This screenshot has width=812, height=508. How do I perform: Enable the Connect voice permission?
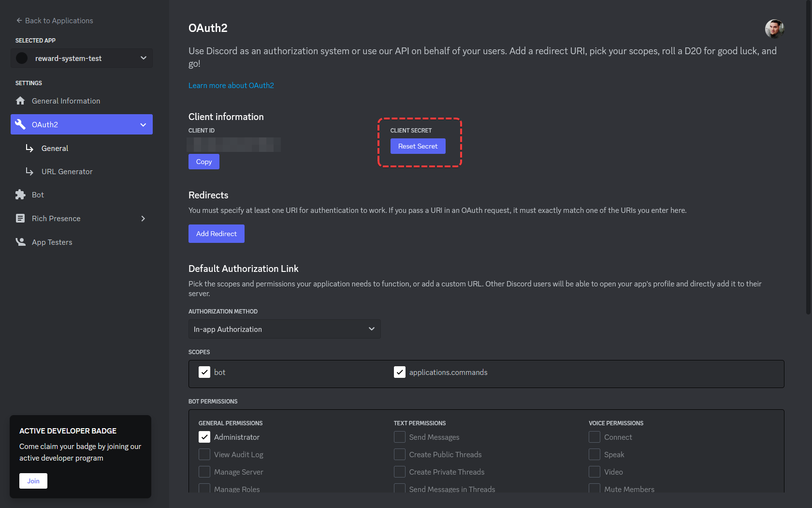coord(594,437)
